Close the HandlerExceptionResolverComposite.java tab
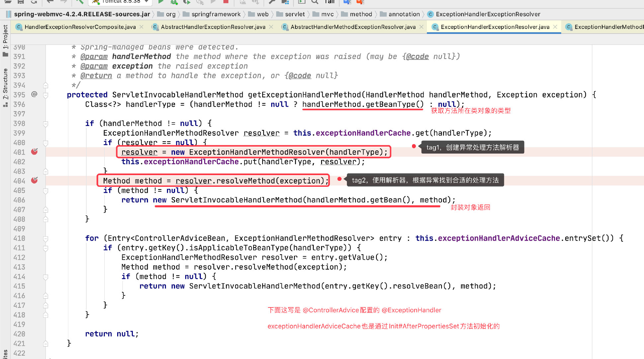 141,27
